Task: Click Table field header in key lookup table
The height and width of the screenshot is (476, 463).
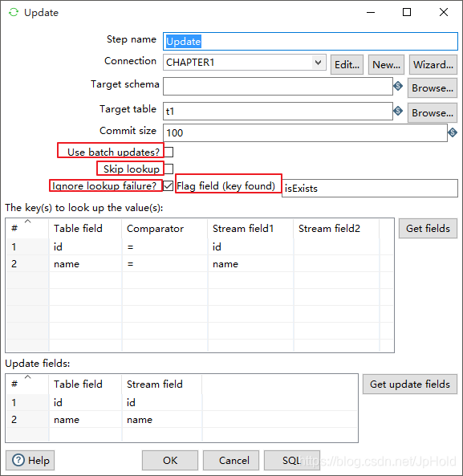Action: pos(85,228)
